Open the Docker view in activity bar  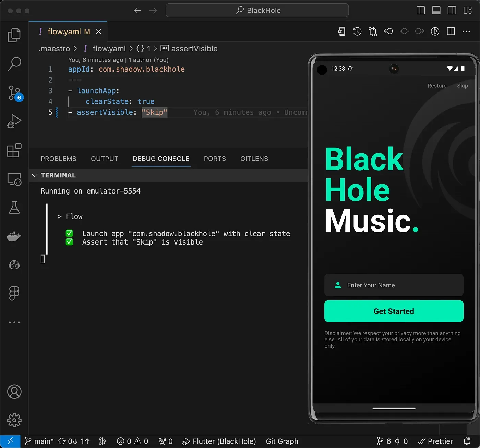[x=14, y=236]
